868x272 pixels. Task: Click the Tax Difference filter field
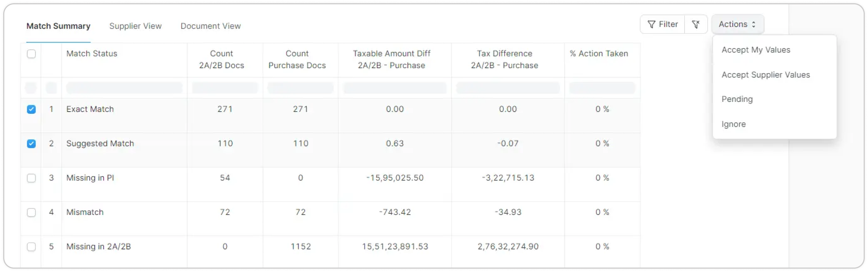click(508, 88)
